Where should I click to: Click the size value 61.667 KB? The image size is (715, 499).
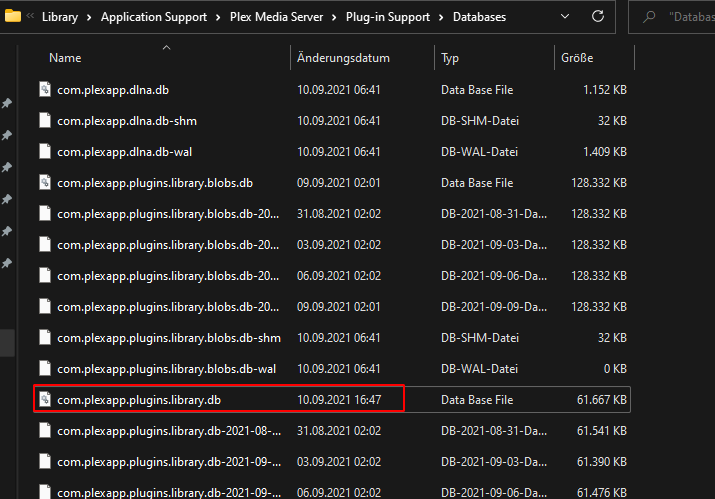pyautogui.click(x=601, y=400)
